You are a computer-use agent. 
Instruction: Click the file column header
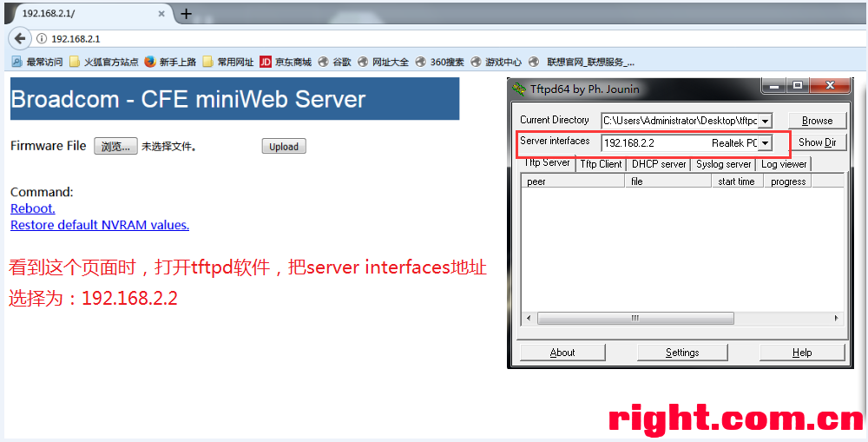pos(668,181)
